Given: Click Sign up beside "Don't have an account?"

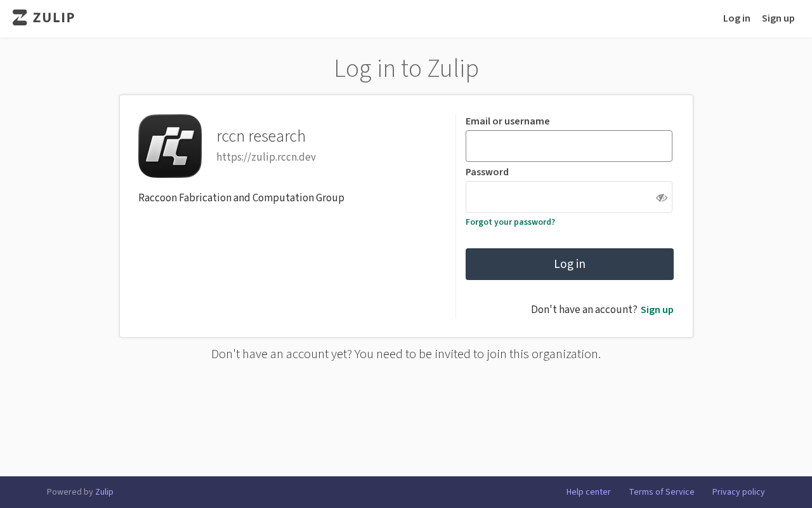Looking at the screenshot, I should click(657, 310).
